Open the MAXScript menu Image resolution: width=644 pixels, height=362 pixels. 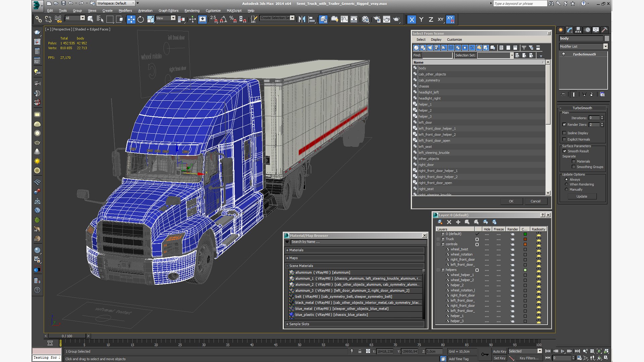(x=234, y=11)
